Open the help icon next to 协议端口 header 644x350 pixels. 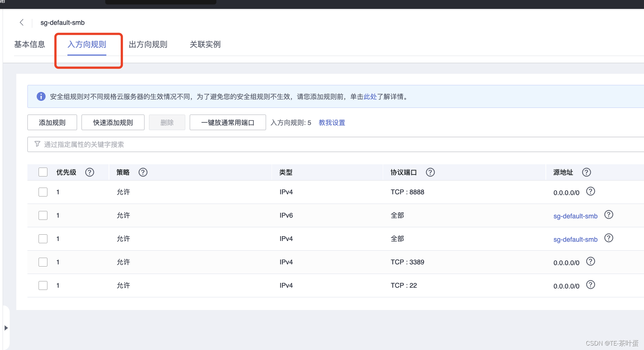(x=430, y=172)
